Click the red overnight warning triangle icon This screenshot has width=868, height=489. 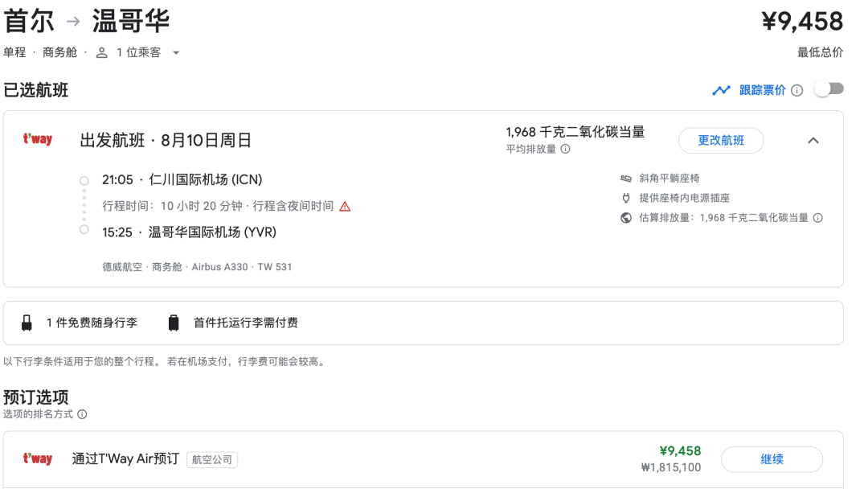pos(345,206)
